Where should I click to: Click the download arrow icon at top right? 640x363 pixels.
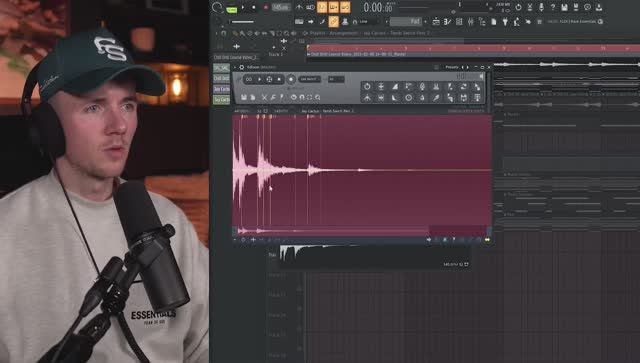click(x=599, y=7)
